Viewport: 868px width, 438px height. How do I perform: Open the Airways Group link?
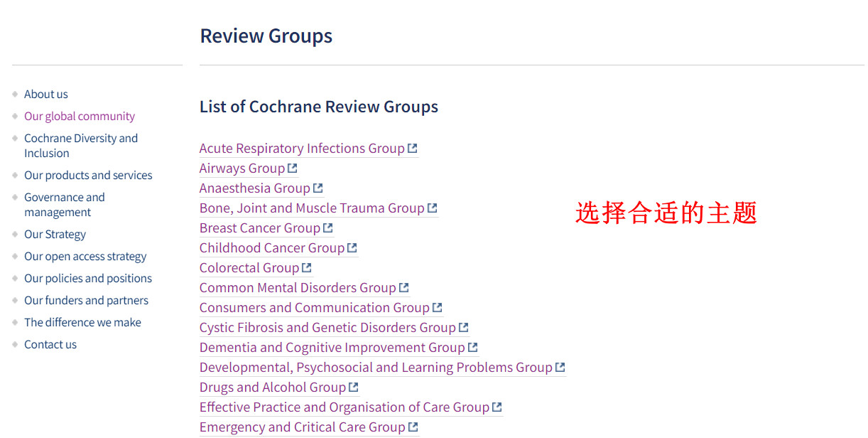[242, 169]
